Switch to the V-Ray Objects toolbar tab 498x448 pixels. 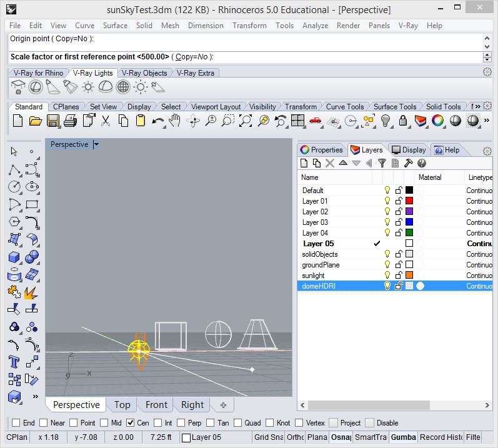[144, 73]
